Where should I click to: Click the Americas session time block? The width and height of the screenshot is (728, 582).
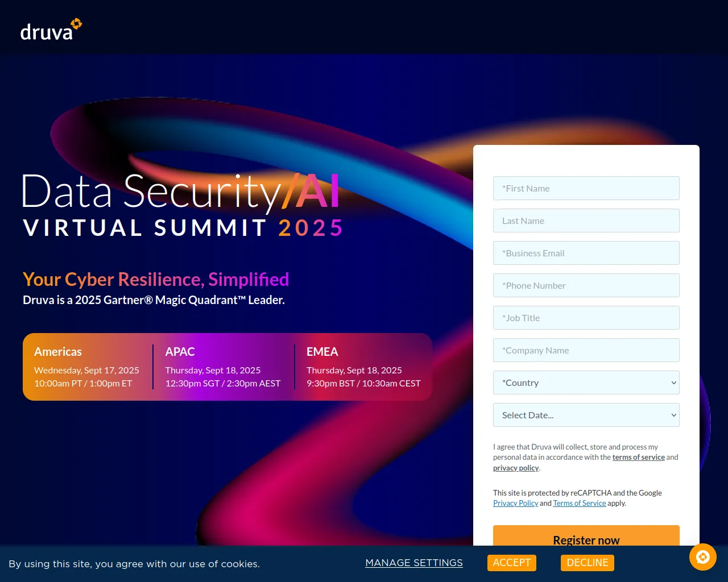[86, 367]
